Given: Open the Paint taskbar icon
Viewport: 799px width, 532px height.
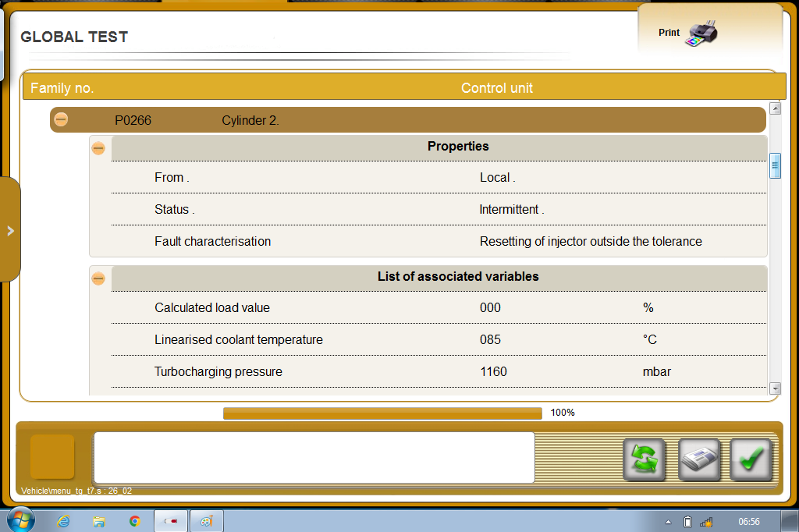Looking at the screenshot, I should [206, 521].
